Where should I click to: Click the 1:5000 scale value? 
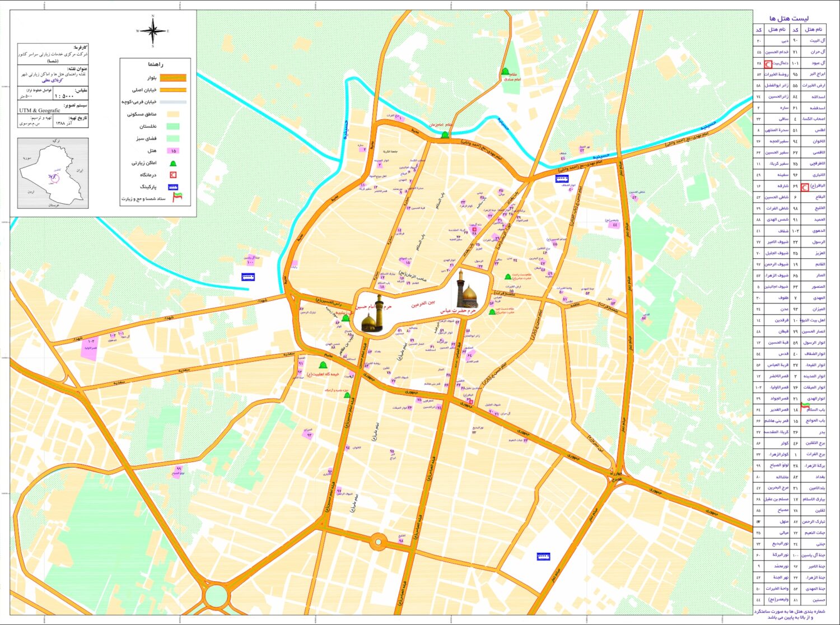pyautogui.click(x=64, y=96)
